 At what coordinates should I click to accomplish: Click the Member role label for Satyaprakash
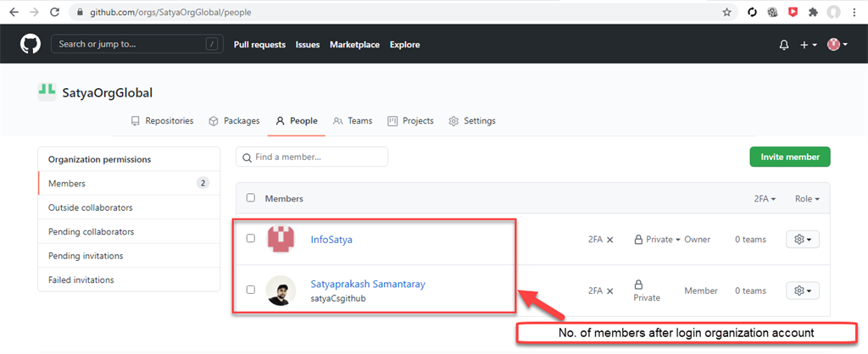[701, 290]
